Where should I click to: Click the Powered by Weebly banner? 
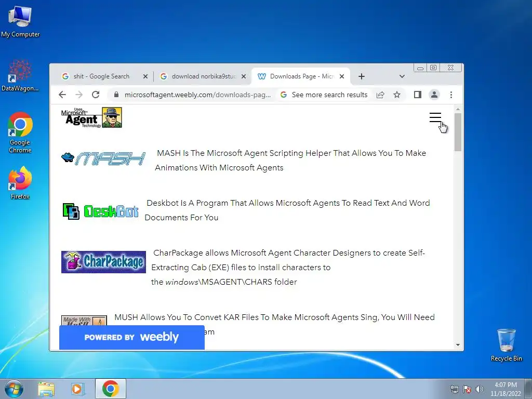tap(131, 337)
